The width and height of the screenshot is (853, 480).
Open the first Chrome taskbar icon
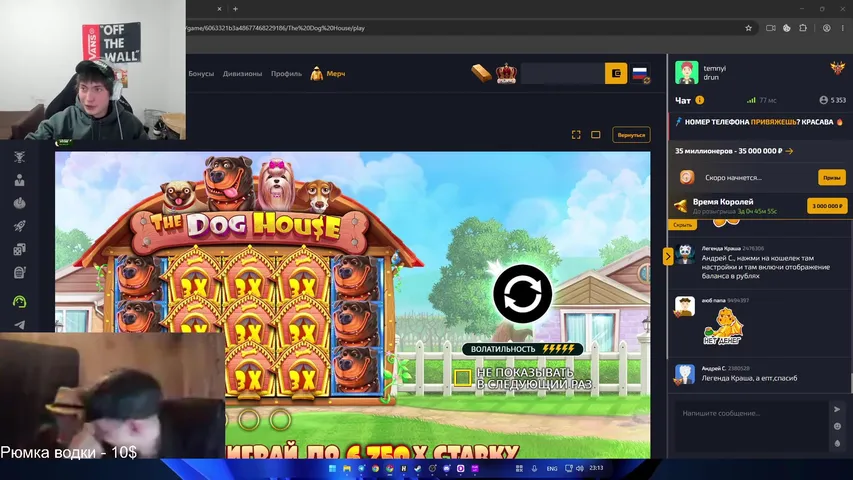tap(375, 469)
